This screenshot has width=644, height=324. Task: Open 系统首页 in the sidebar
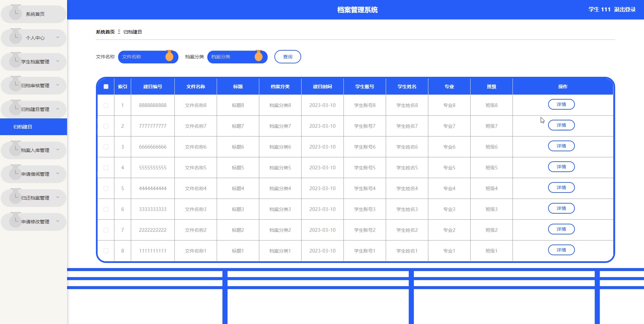pos(34,14)
